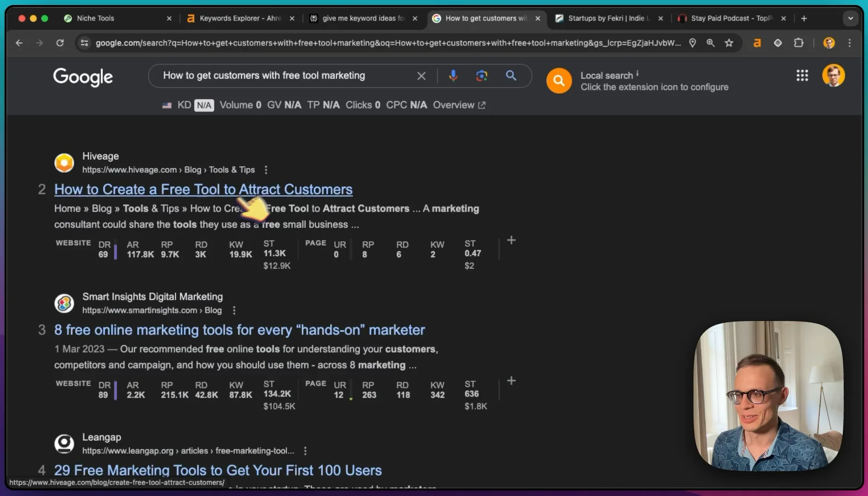Open the Ahrefs Overview link
Screen dimensions: 868x496
[x=459, y=105]
